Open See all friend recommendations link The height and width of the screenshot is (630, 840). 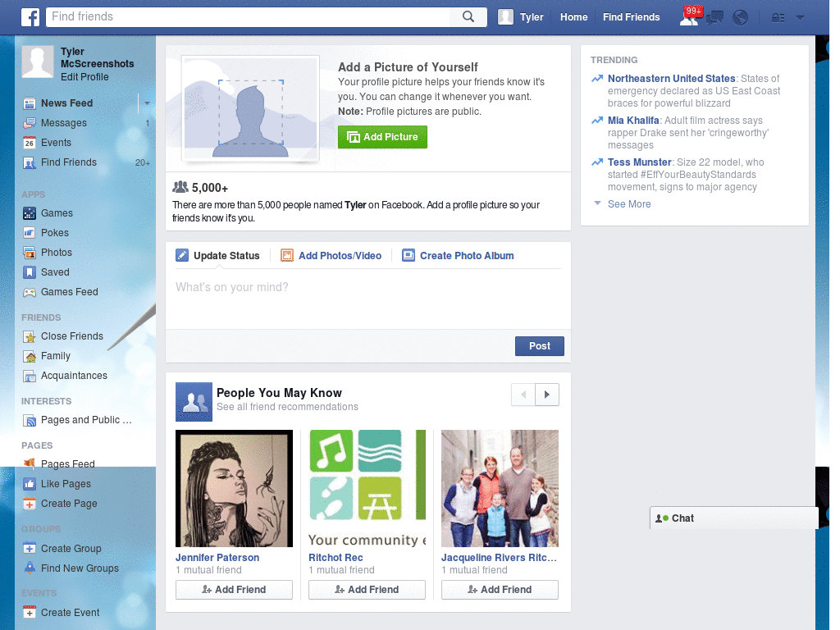tap(288, 407)
